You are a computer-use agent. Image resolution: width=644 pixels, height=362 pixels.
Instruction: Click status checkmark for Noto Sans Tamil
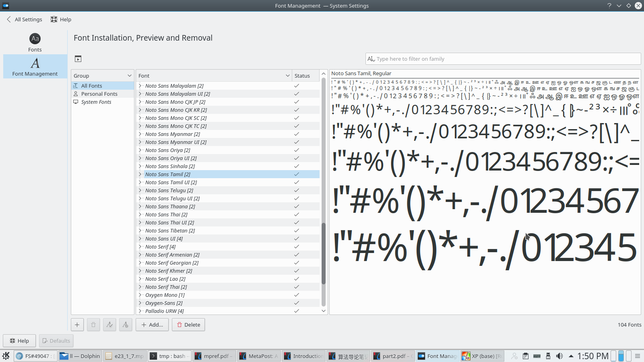coord(297,174)
